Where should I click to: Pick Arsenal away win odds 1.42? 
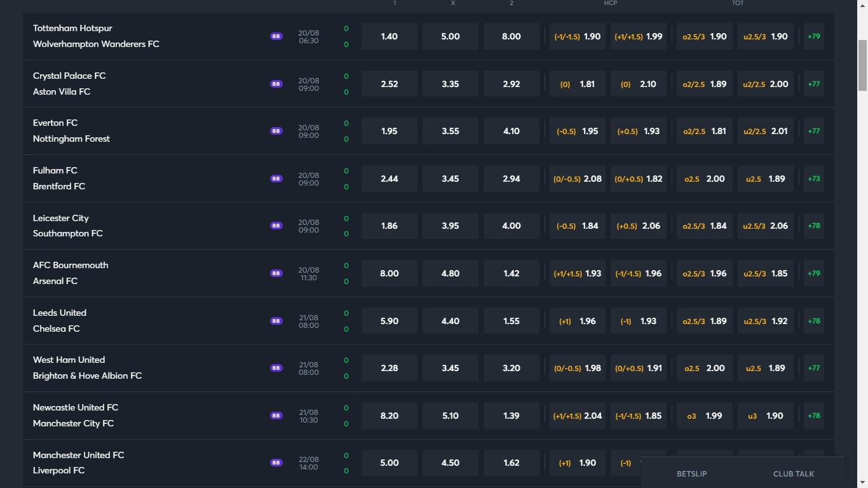512,273
